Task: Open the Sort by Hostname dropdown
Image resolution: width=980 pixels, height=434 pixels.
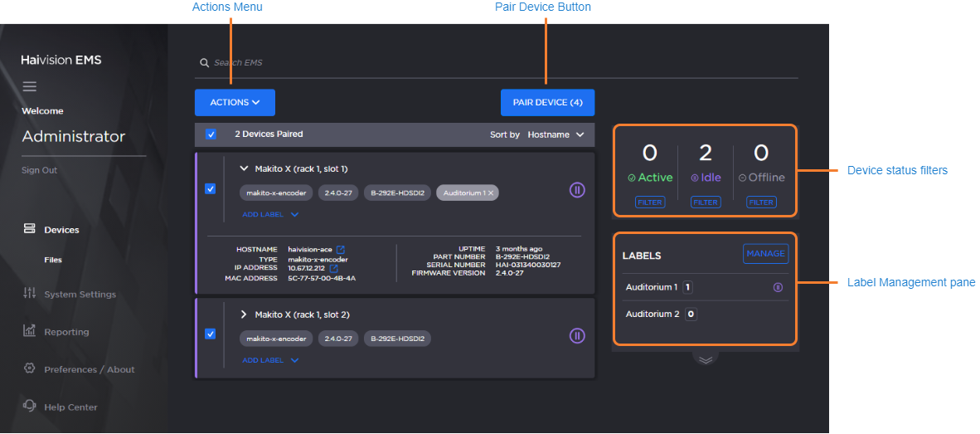Action: [x=555, y=134]
